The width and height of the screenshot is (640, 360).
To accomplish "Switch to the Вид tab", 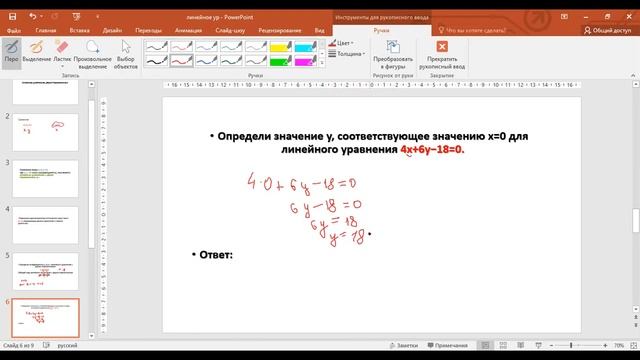I will (x=319, y=31).
